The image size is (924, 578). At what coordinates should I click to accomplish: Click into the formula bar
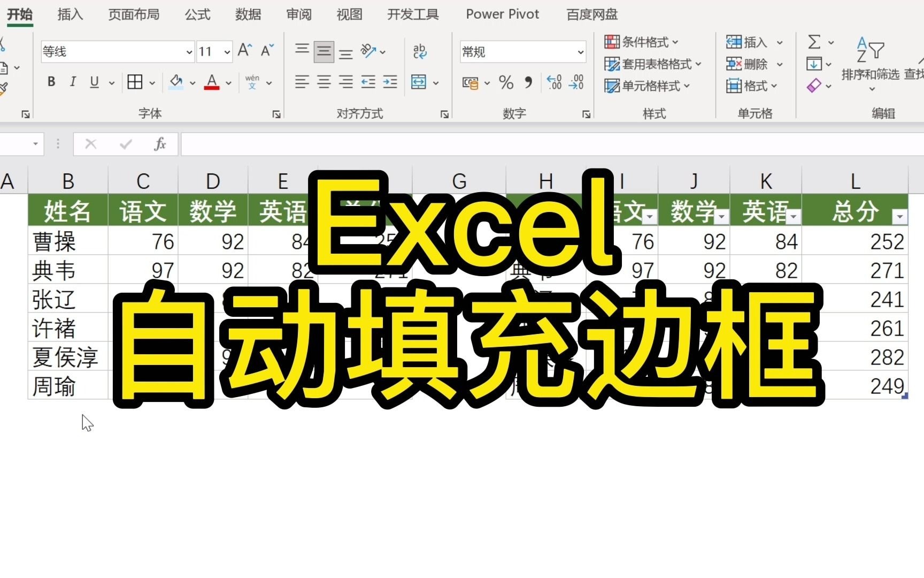[x=552, y=144]
